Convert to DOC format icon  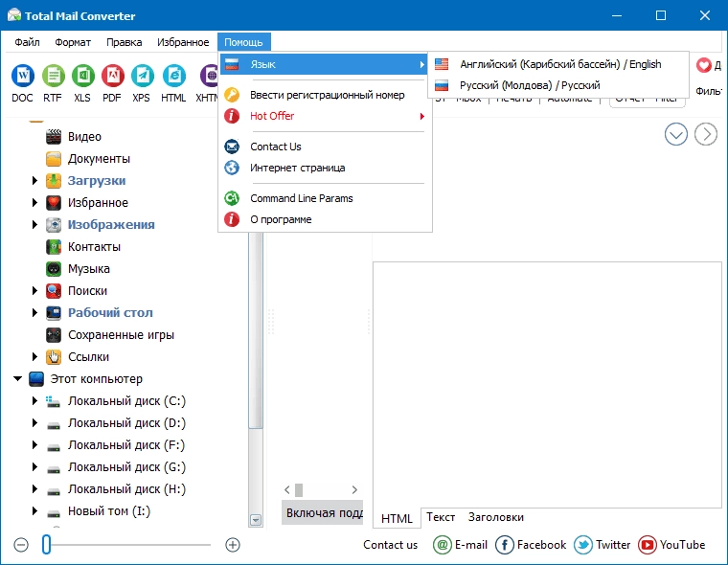point(23,76)
